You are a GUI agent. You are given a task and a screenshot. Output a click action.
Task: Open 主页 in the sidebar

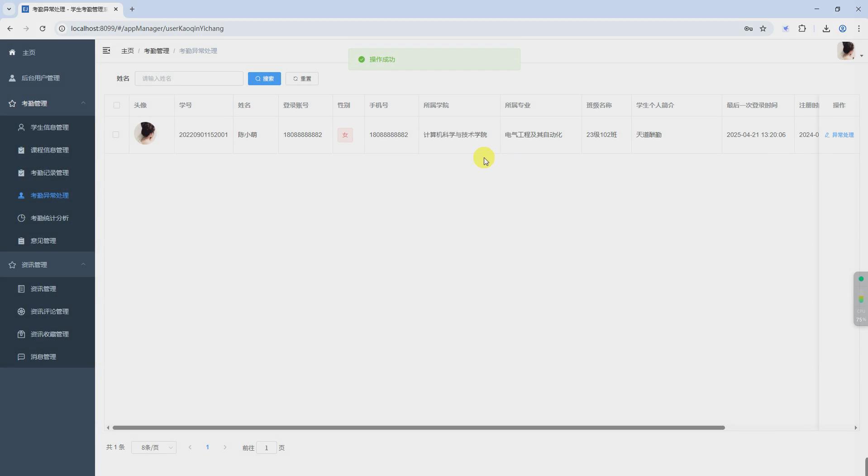(48, 52)
